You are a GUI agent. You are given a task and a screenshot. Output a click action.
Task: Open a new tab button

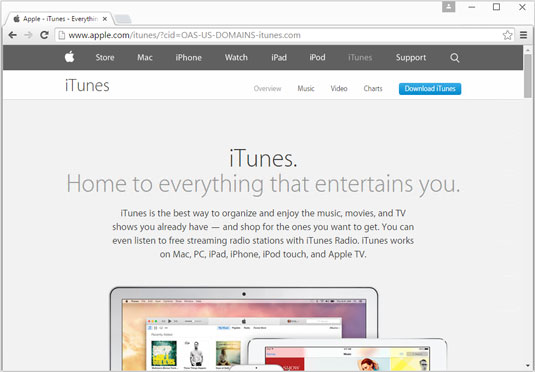123,19
